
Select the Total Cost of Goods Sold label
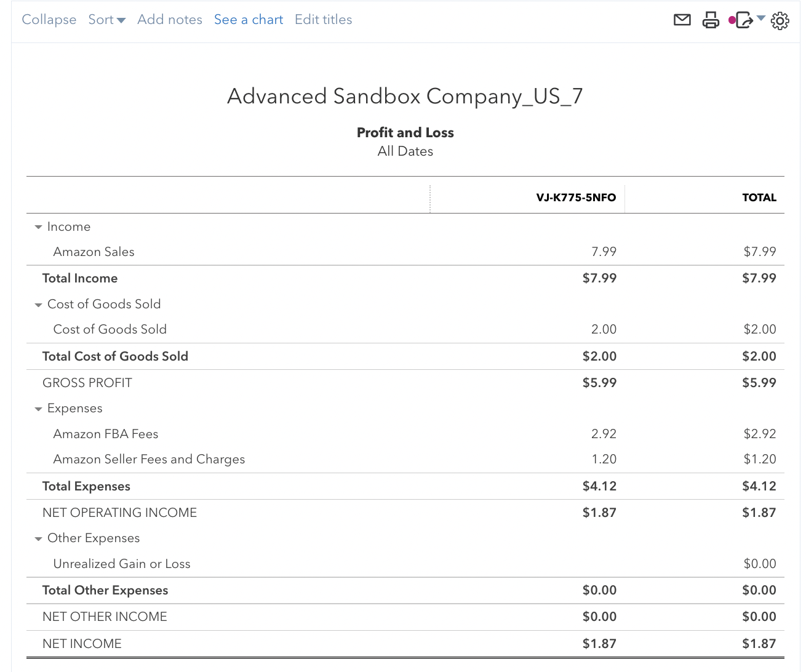(x=115, y=356)
